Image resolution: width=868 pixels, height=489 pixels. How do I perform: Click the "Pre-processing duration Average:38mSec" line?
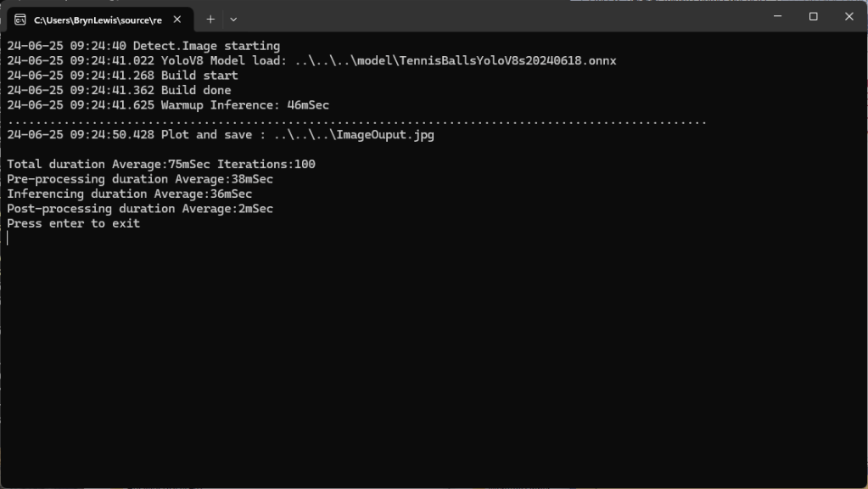click(x=140, y=179)
